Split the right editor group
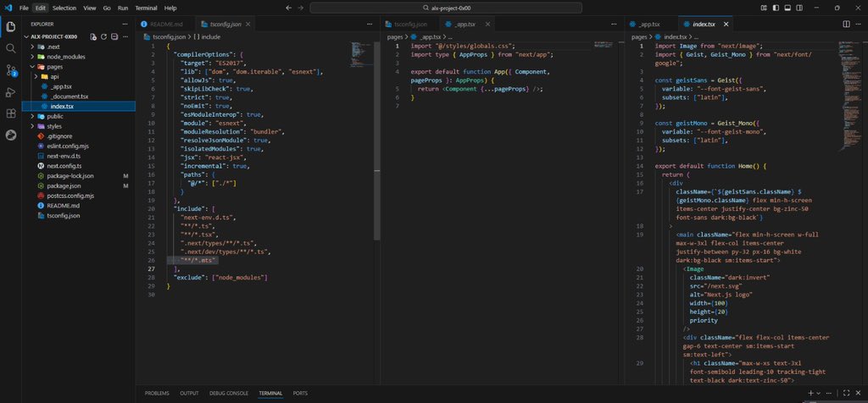Screen dimensions: 868x403 pyautogui.click(x=847, y=25)
